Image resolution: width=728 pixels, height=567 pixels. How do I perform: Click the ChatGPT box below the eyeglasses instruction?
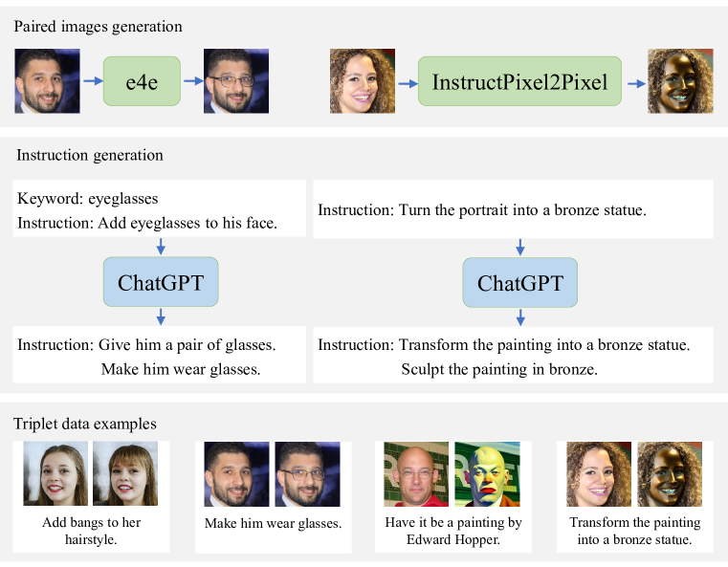pos(161,281)
